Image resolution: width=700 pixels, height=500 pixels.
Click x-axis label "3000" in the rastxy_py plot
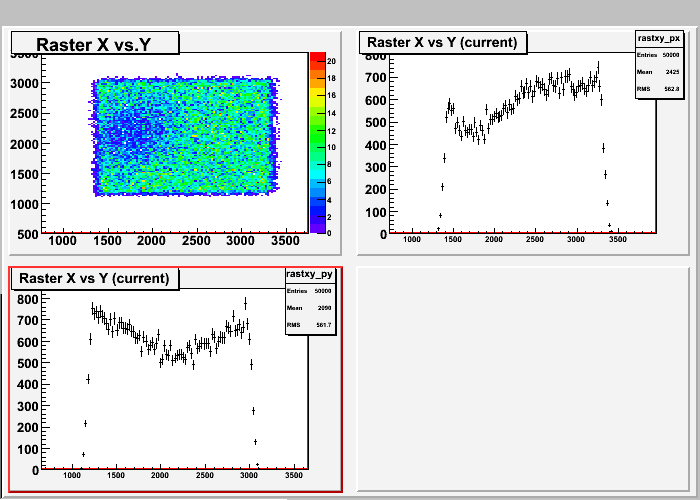tap(249, 475)
